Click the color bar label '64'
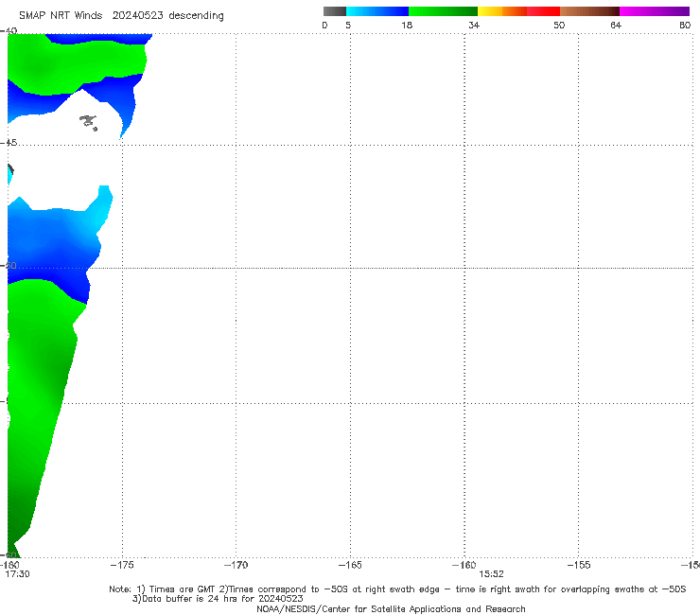The height and width of the screenshot is (615, 700). click(616, 25)
